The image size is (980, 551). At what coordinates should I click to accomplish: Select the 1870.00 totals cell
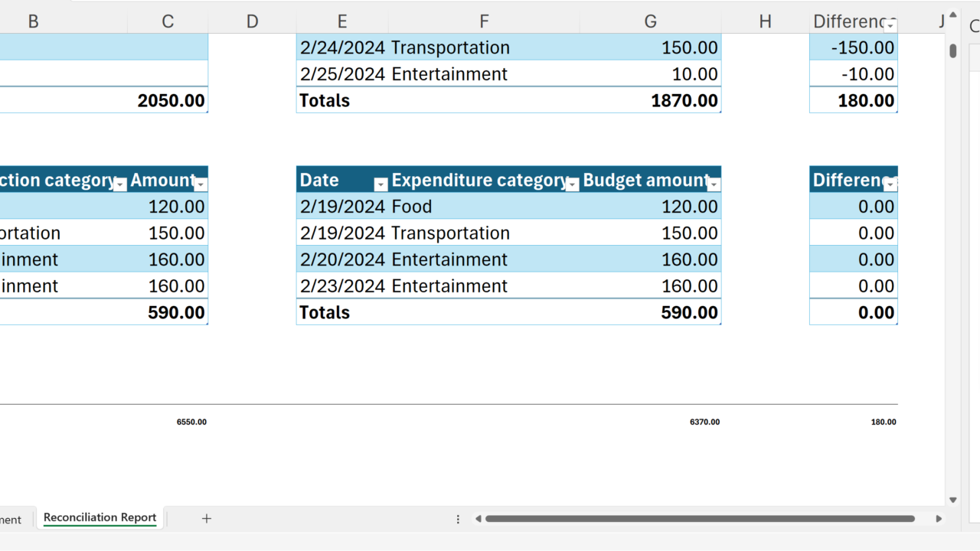point(649,100)
